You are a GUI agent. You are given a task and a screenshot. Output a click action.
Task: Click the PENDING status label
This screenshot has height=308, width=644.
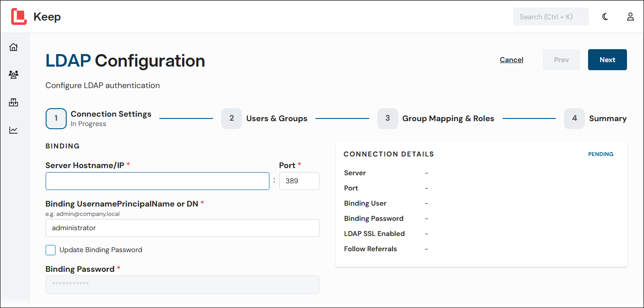pos(601,154)
